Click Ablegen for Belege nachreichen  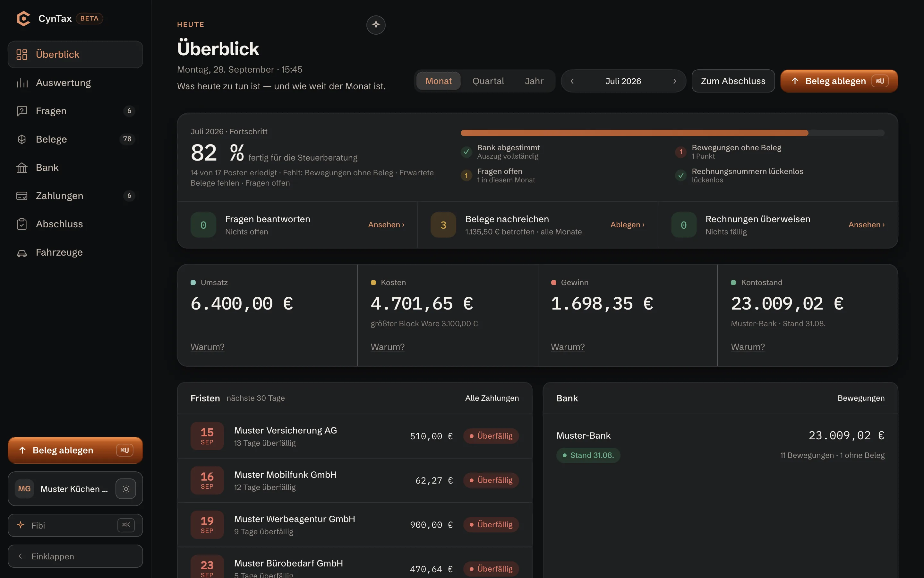[627, 225]
